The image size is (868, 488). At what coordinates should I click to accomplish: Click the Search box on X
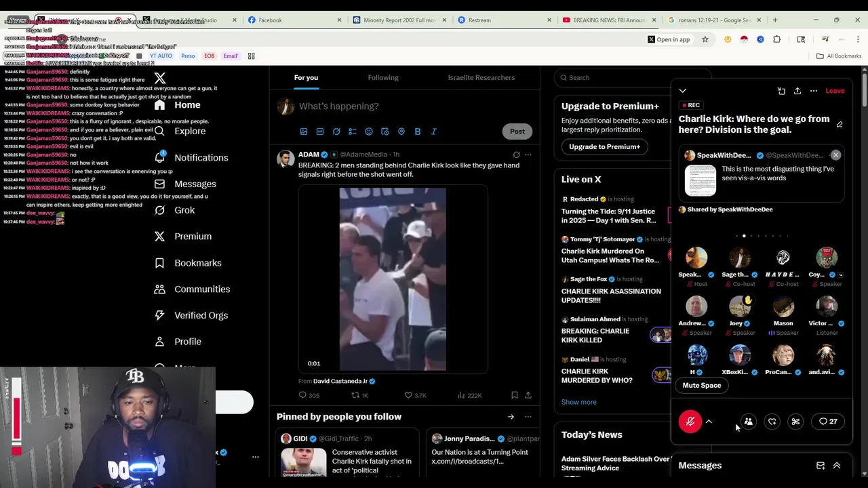pos(632,77)
